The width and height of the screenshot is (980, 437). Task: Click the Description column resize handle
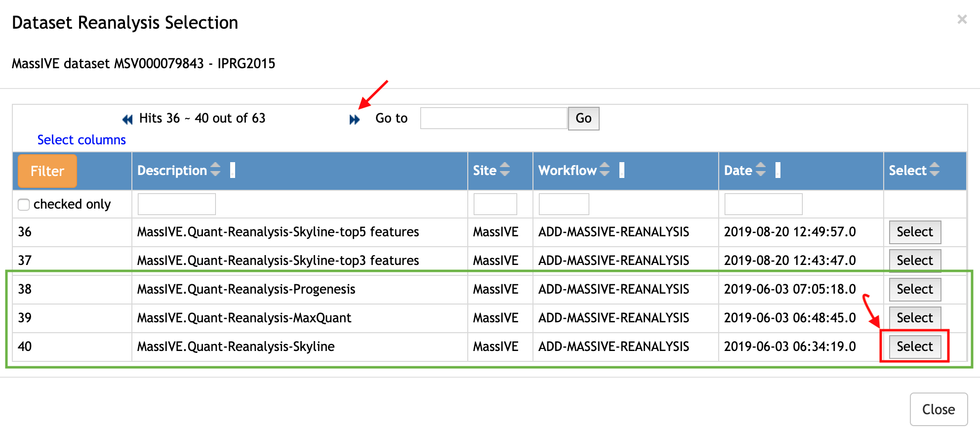pyautogui.click(x=233, y=170)
